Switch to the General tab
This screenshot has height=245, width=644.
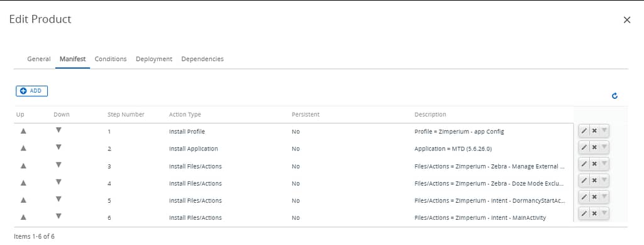click(38, 59)
